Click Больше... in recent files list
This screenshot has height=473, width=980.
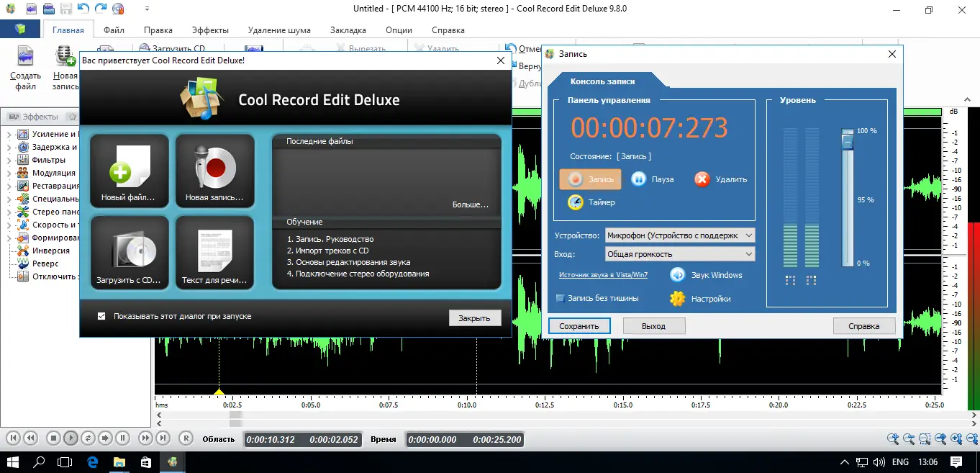pyautogui.click(x=471, y=204)
